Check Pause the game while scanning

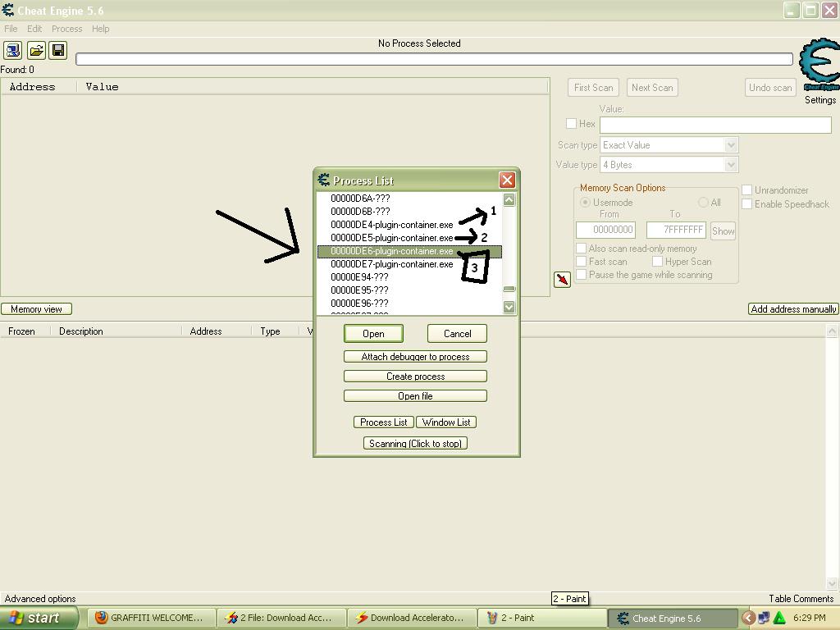tap(581, 275)
